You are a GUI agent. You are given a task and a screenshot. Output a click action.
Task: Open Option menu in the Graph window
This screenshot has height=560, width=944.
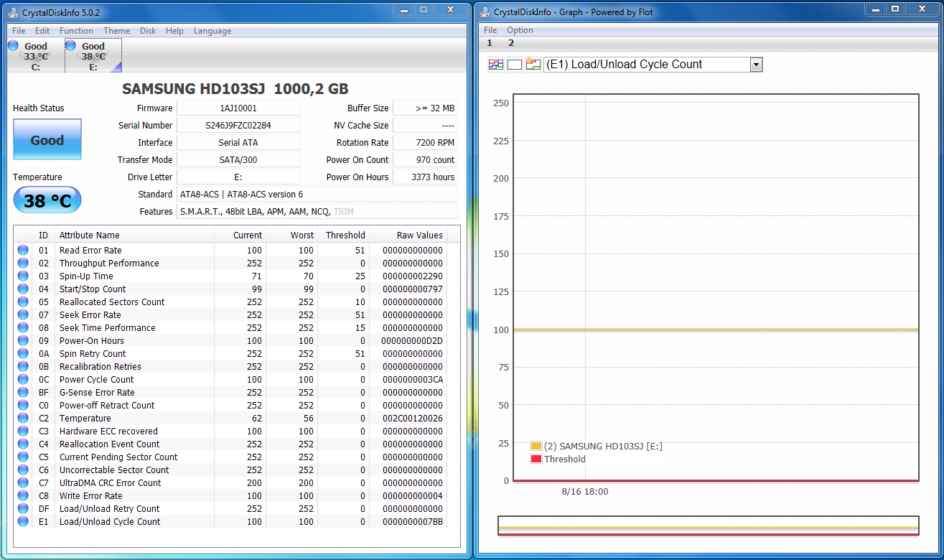click(x=520, y=30)
